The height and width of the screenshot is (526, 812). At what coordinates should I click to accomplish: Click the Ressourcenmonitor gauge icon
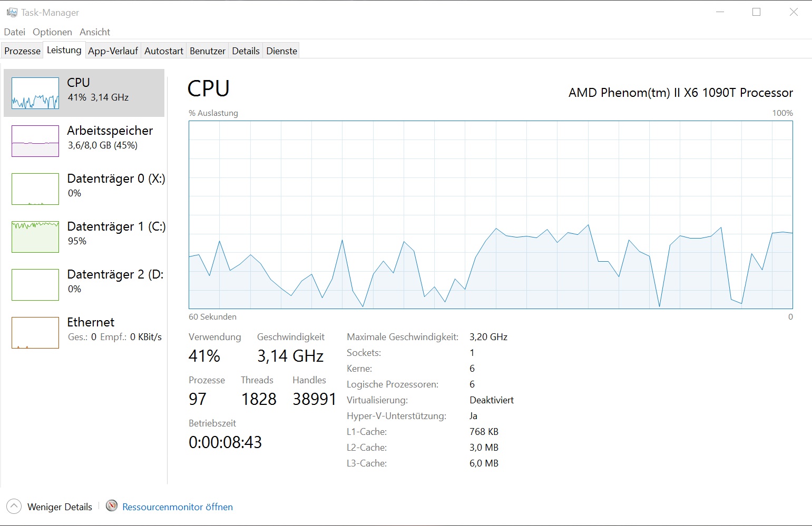112,506
